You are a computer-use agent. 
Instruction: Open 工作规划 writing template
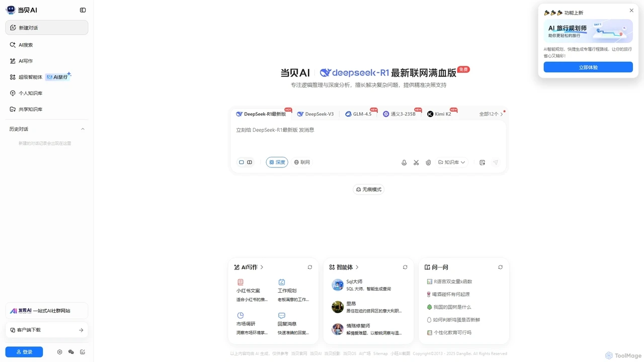pos(293,291)
